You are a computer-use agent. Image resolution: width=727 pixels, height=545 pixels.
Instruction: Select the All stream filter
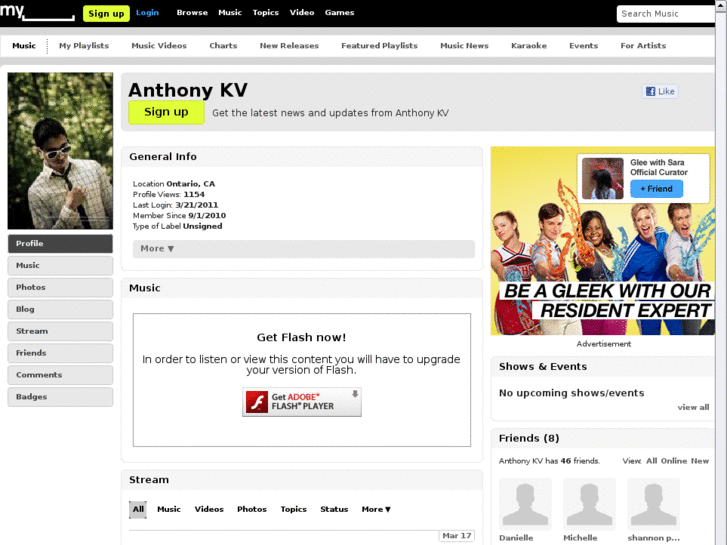(x=138, y=509)
